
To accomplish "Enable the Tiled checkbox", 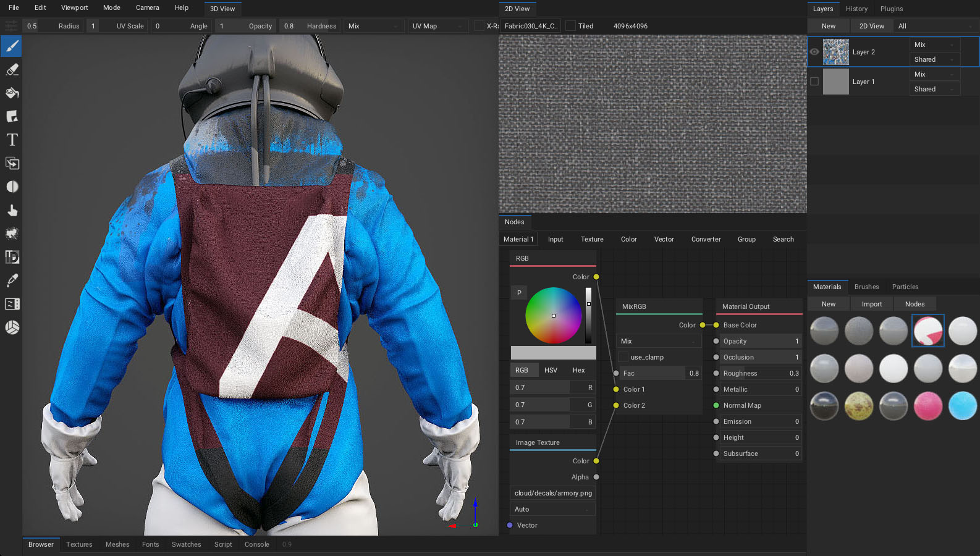I will click(570, 26).
